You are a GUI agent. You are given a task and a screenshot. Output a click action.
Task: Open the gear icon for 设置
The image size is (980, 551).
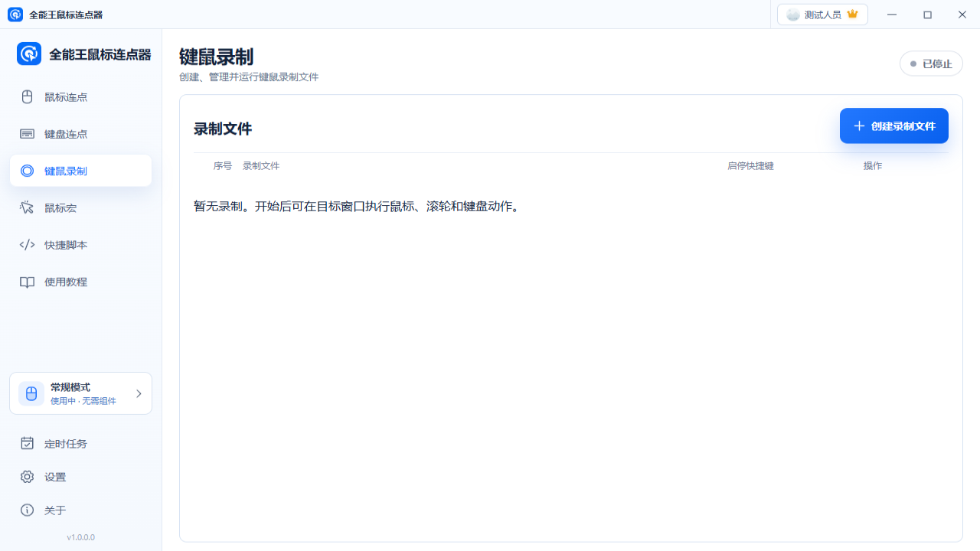click(27, 477)
